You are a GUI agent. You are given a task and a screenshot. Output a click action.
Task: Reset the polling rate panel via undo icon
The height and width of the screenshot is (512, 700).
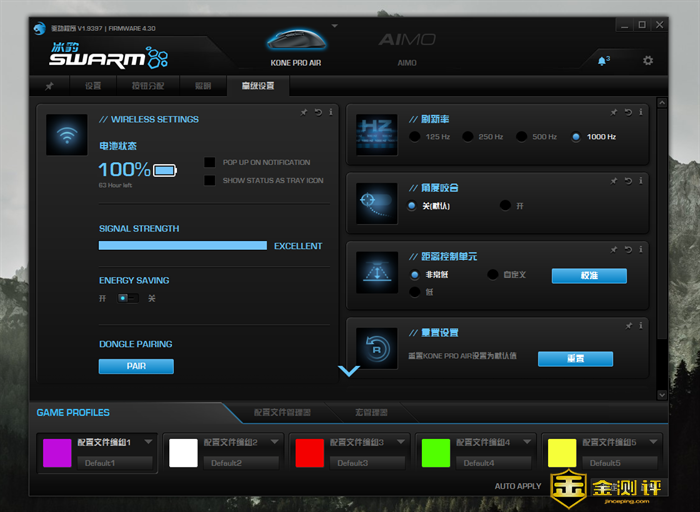[x=628, y=112]
